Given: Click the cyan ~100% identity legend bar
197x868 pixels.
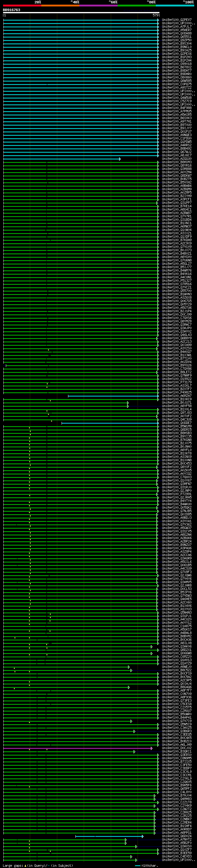Looking at the screenshot, I should tap(175, 6).
